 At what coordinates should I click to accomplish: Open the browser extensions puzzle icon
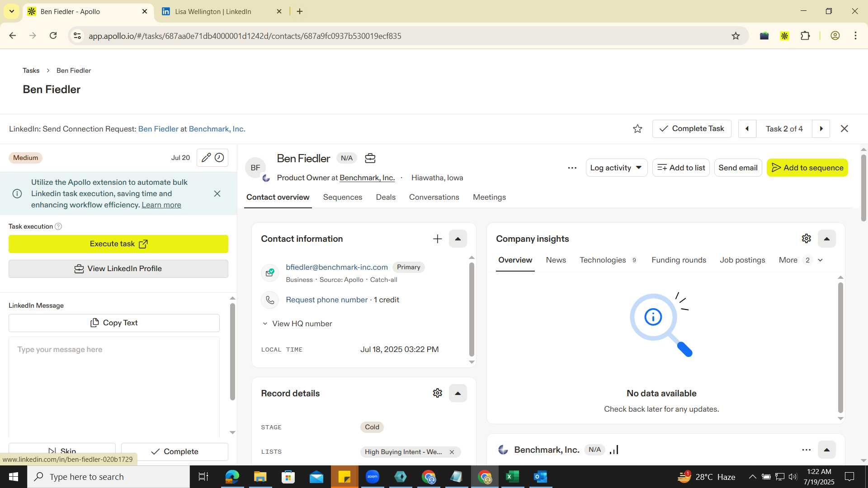(805, 36)
